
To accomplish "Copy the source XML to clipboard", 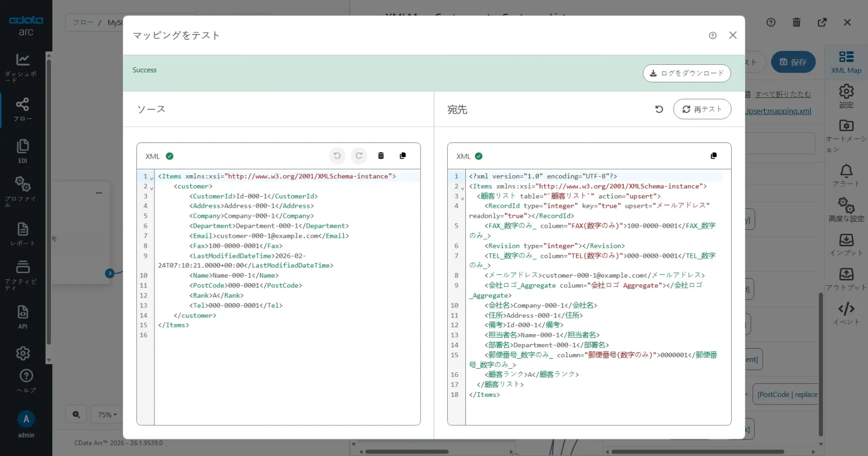I will point(403,156).
